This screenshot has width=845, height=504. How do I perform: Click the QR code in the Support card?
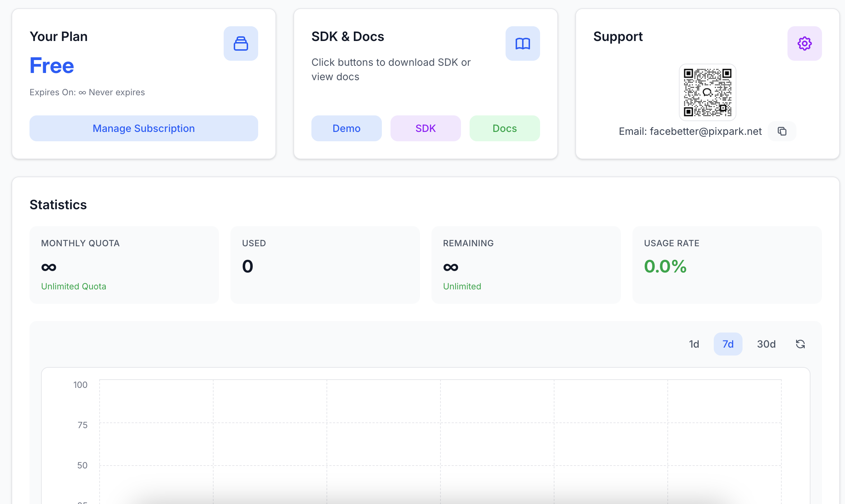pos(707,92)
